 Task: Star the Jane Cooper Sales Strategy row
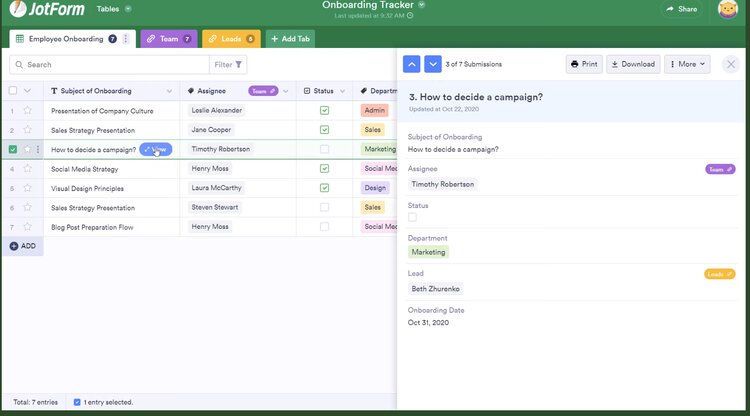pos(28,130)
